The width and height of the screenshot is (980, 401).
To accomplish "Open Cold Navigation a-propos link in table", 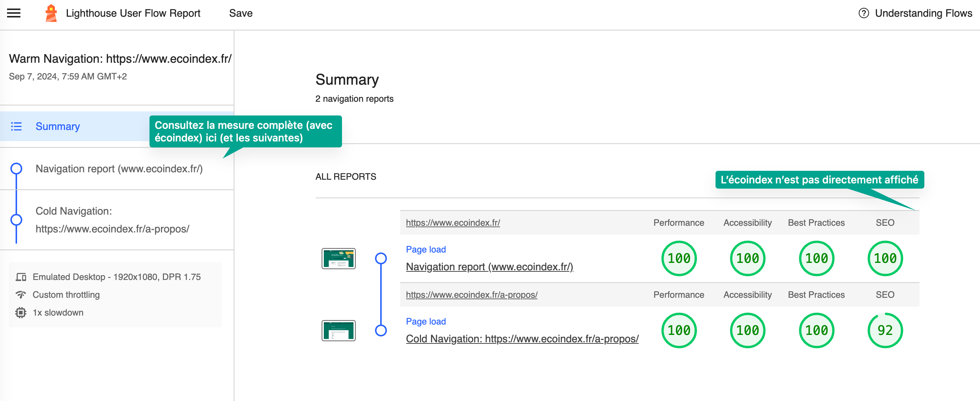I will coord(522,339).
